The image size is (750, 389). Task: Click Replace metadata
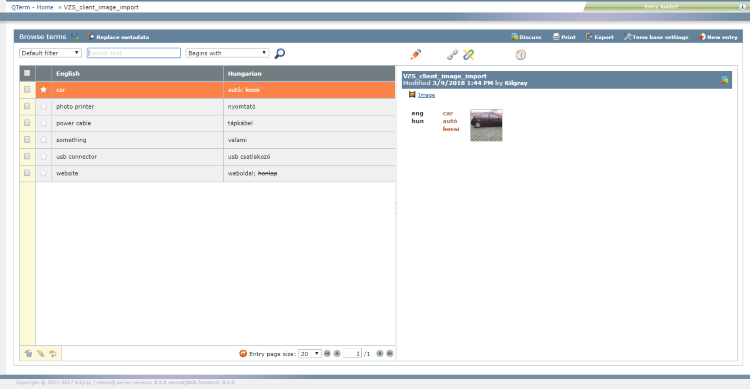coord(119,37)
